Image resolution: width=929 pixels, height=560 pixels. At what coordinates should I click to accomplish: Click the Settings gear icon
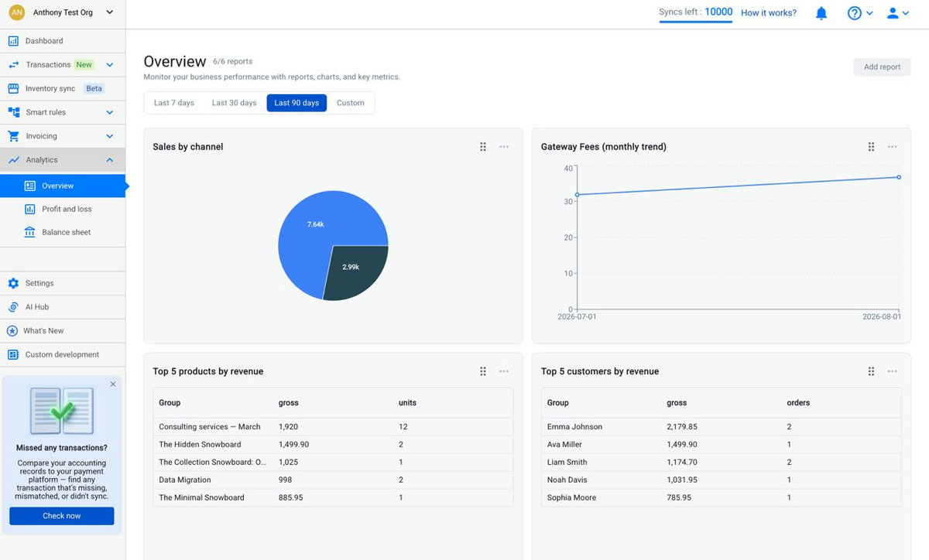click(13, 283)
